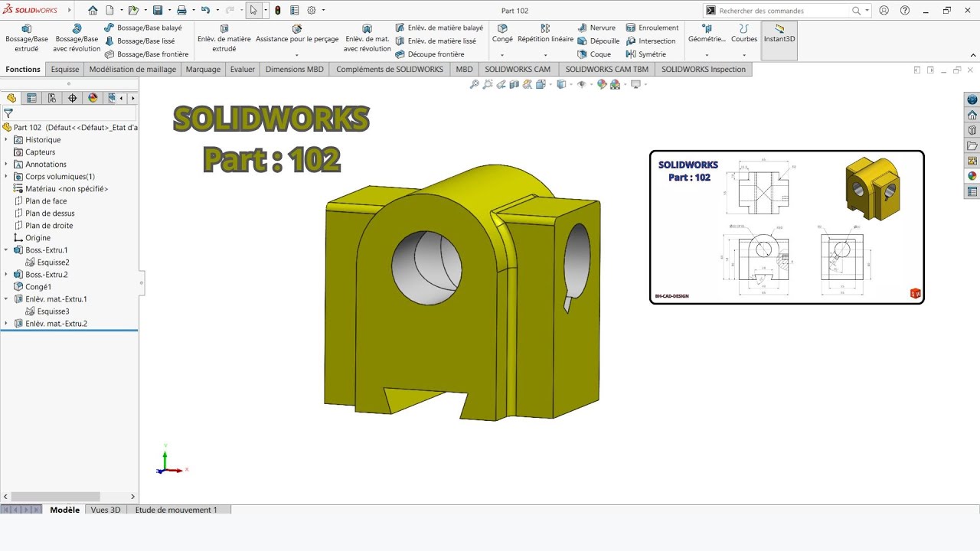Activate Enlèv. de matière extrudé tool
Viewport: 980px width, 551px height.
224,38
